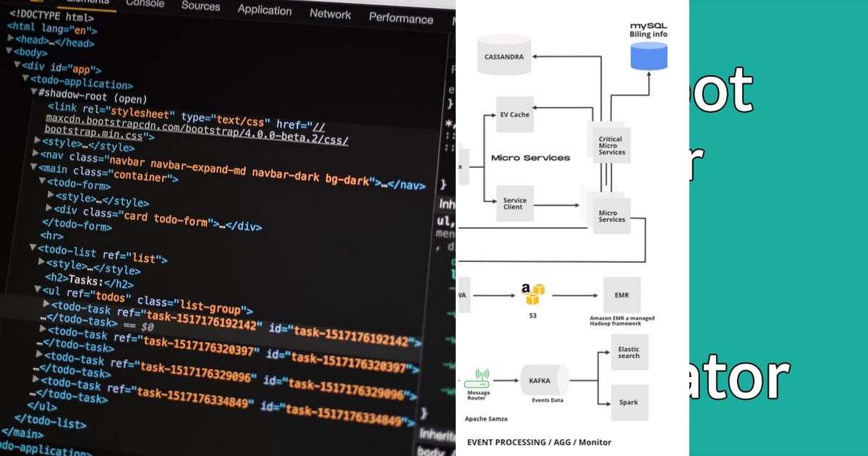Screen dimensions: 868x456
Task: Collapse the ul ref="todos" node arrow
Action: pos(36,290)
